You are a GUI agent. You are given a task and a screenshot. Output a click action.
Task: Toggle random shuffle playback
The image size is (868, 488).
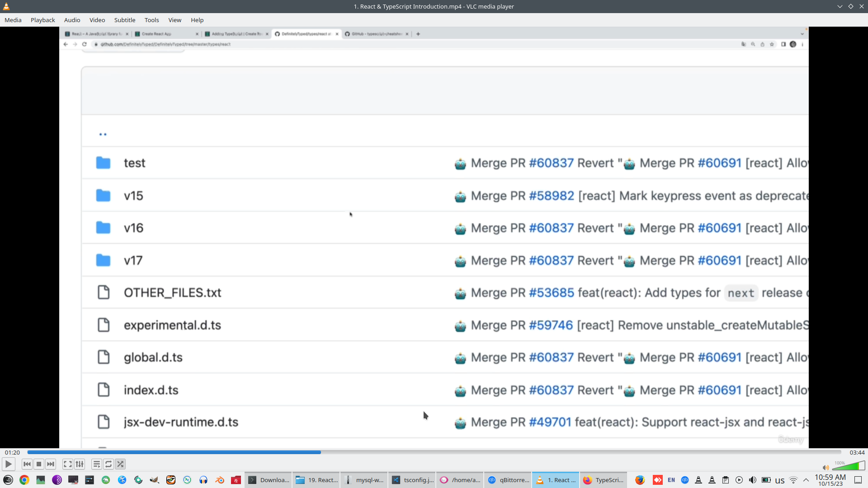(x=120, y=464)
